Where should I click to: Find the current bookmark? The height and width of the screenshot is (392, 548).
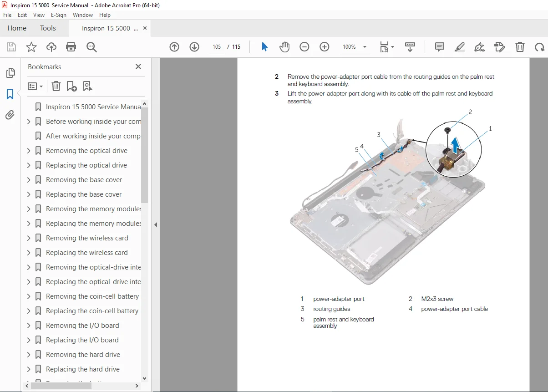tap(87, 86)
